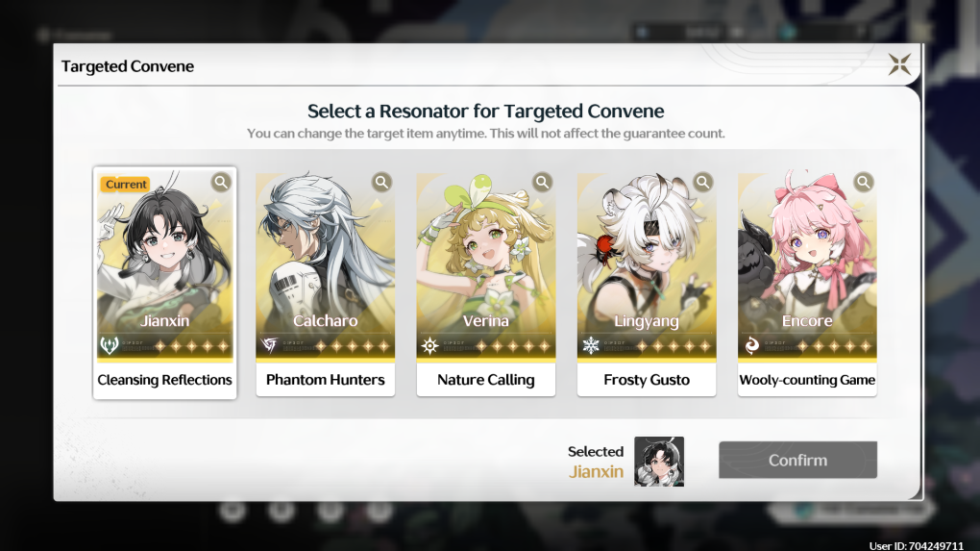Click Encore's Fusion element icon
Image resolution: width=980 pixels, height=551 pixels.
click(751, 345)
